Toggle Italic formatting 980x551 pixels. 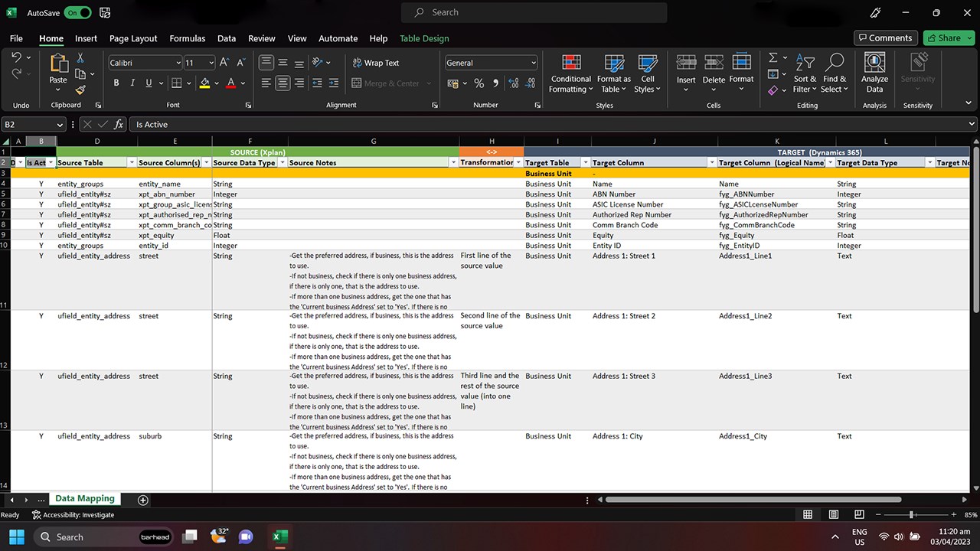point(132,83)
